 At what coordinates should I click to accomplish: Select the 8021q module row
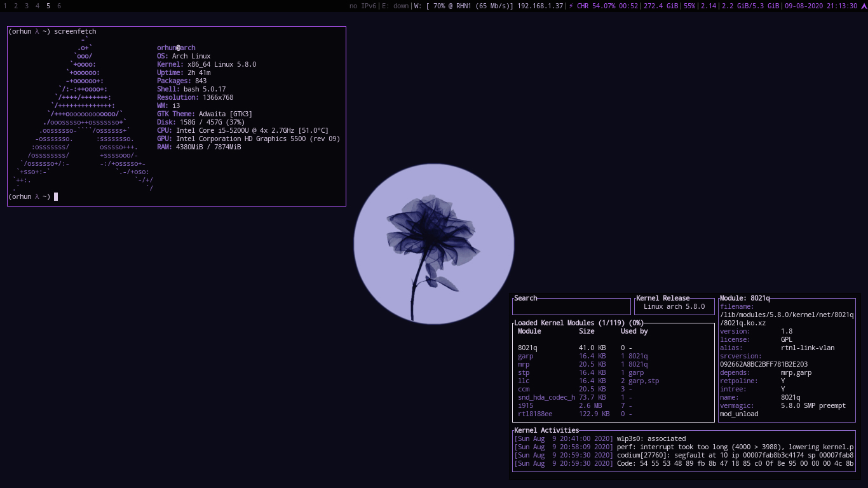click(613, 348)
